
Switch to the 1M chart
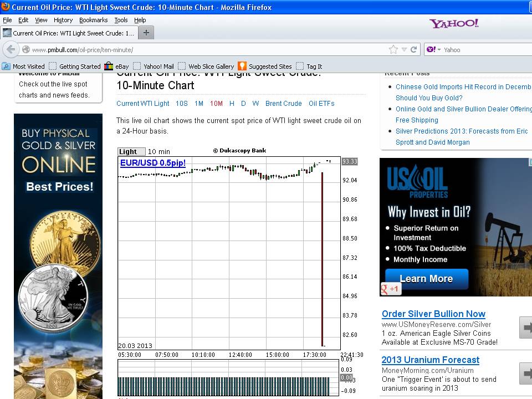(198, 103)
